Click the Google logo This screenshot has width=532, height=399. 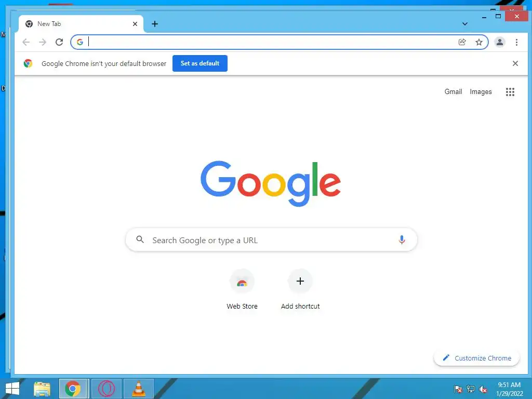pyautogui.click(x=270, y=183)
